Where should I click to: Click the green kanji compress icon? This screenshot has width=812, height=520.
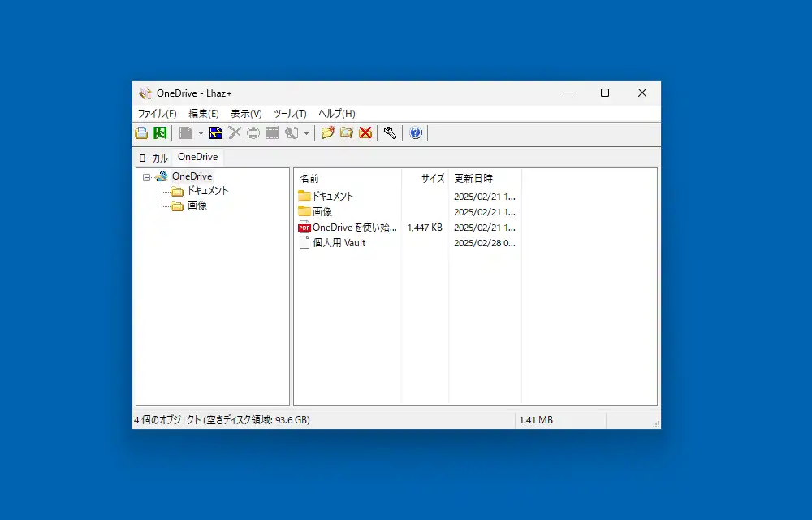(160, 133)
